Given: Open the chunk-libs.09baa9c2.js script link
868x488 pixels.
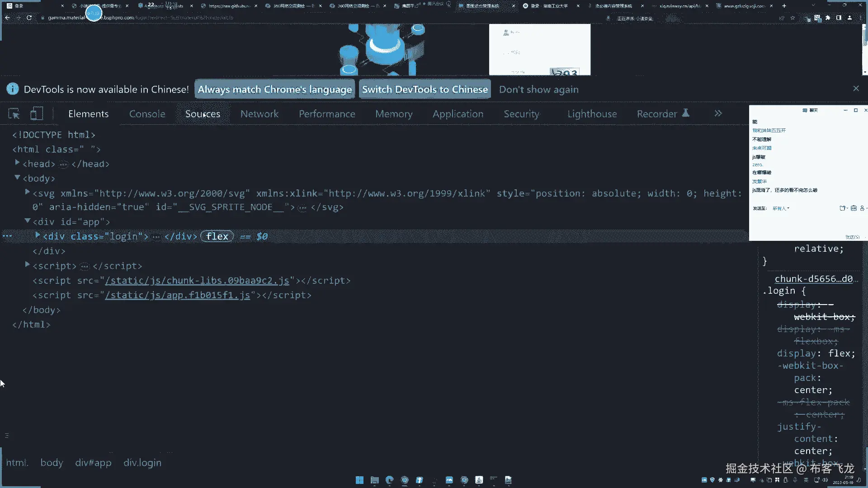Looking at the screenshot, I should tap(197, 281).
